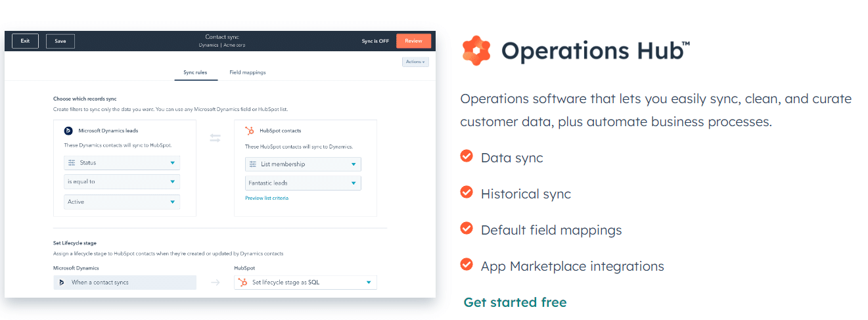The image size is (868, 320).
Task: Click the 'Choose which records sync' heading
Action: tap(85, 99)
